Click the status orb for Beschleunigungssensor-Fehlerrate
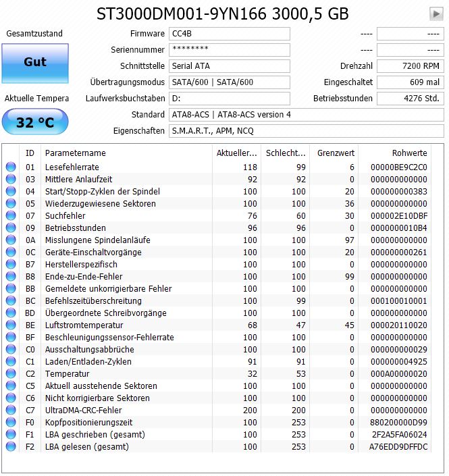This screenshot has width=449, height=476. coord(11,337)
